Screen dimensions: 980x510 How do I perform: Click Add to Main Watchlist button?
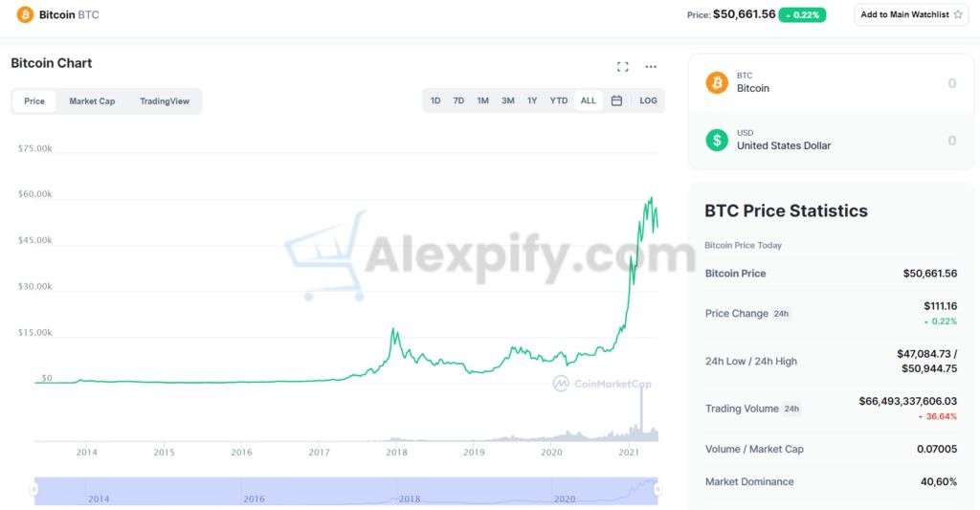click(905, 15)
